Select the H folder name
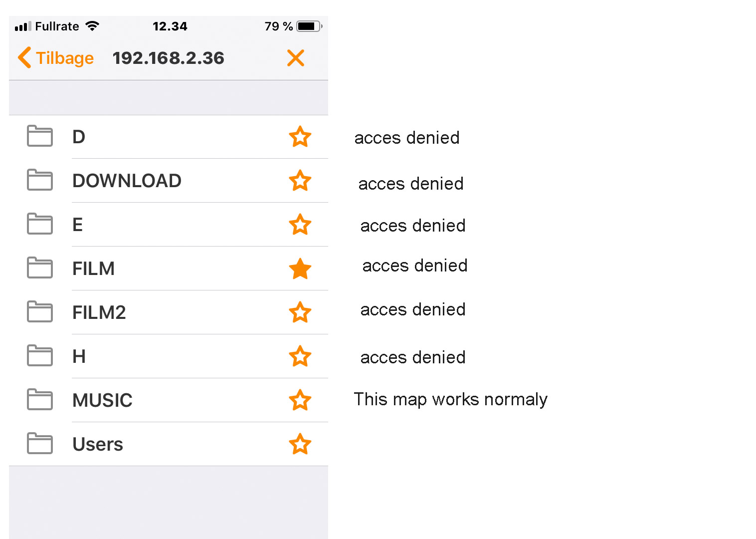Image resolution: width=756 pixels, height=539 pixels. tap(79, 356)
